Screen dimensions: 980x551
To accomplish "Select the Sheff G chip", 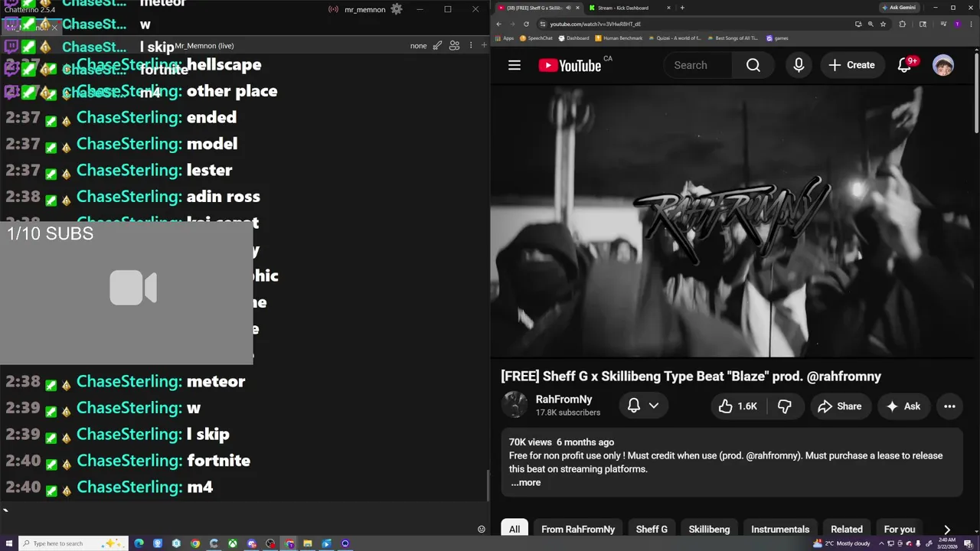I will tap(652, 529).
